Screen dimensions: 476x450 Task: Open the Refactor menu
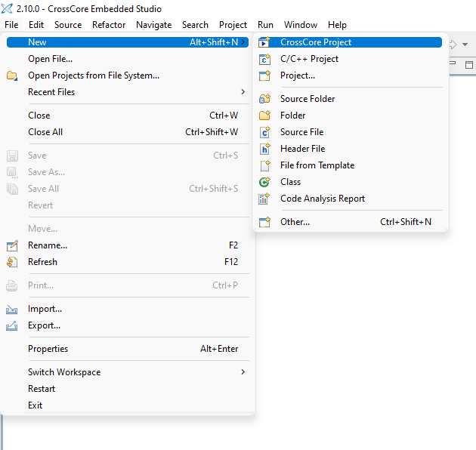(109, 25)
